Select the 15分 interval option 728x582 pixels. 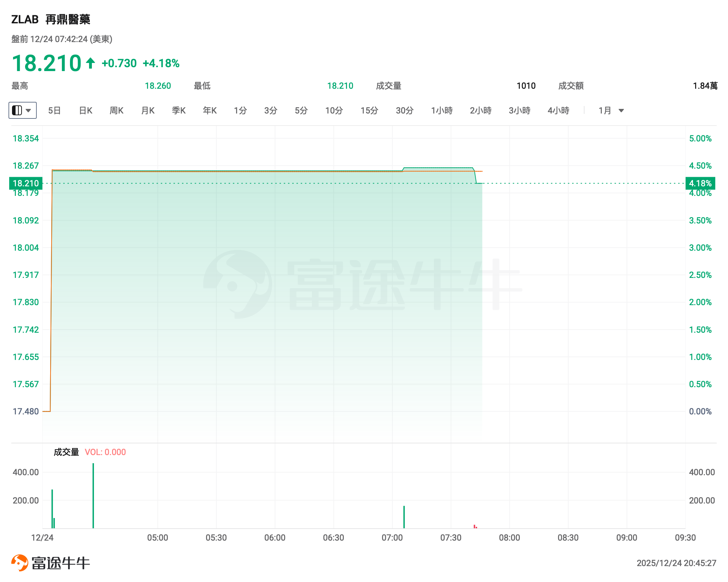tap(369, 111)
